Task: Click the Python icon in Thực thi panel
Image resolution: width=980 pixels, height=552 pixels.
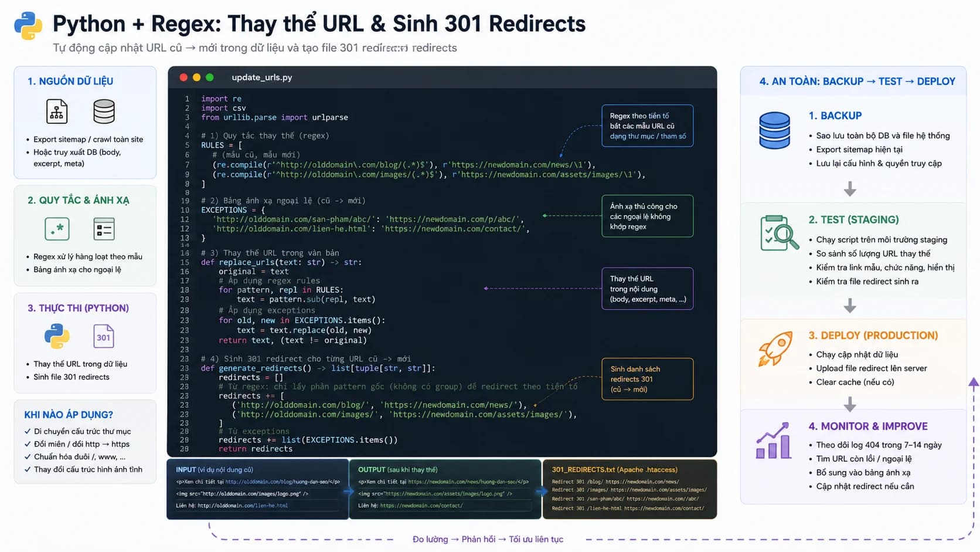Action: (x=57, y=337)
